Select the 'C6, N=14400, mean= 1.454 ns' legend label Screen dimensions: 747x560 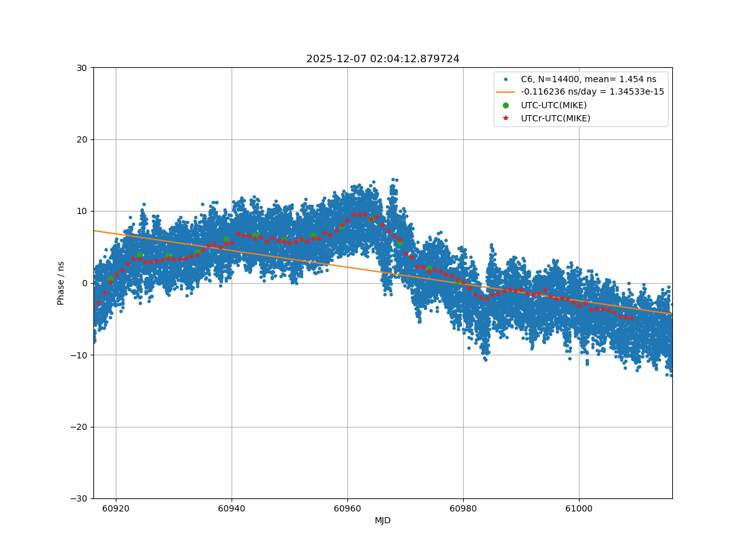point(588,79)
